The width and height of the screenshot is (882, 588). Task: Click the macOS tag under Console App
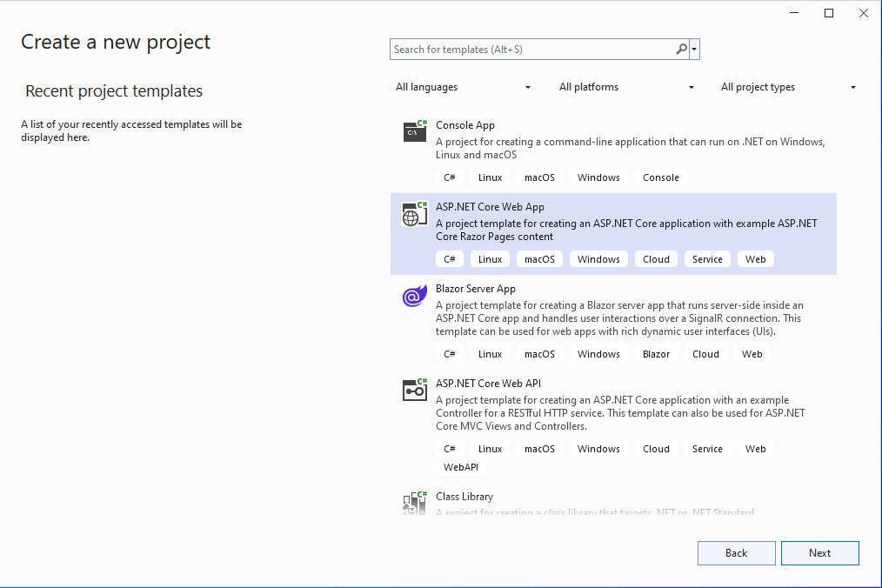pyautogui.click(x=539, y=177)
